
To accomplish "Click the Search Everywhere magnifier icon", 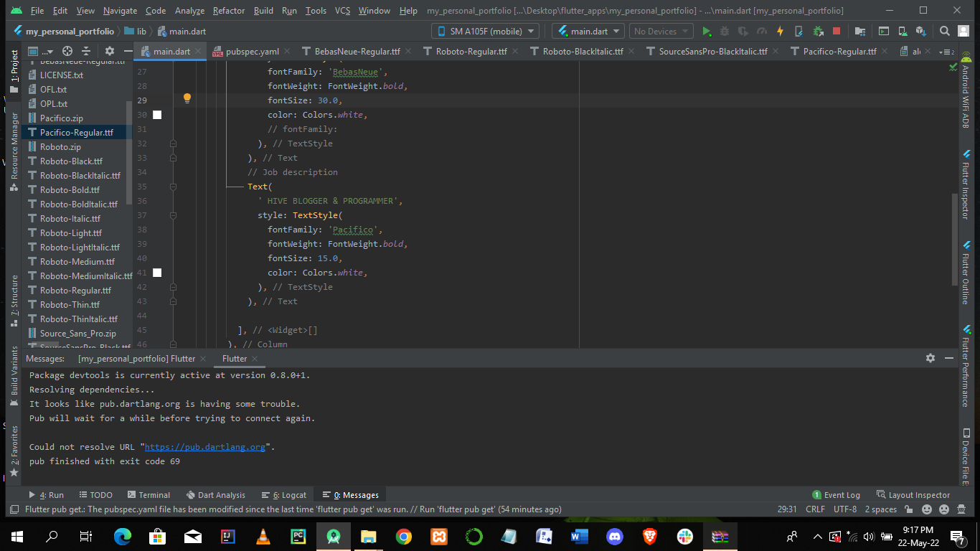I will 945,32.
